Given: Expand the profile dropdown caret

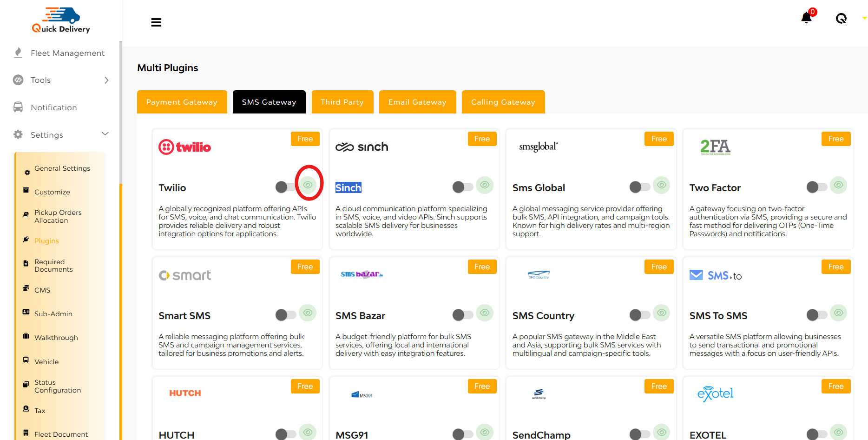Looking at the screenshot, I should click(x=864, y=18).
